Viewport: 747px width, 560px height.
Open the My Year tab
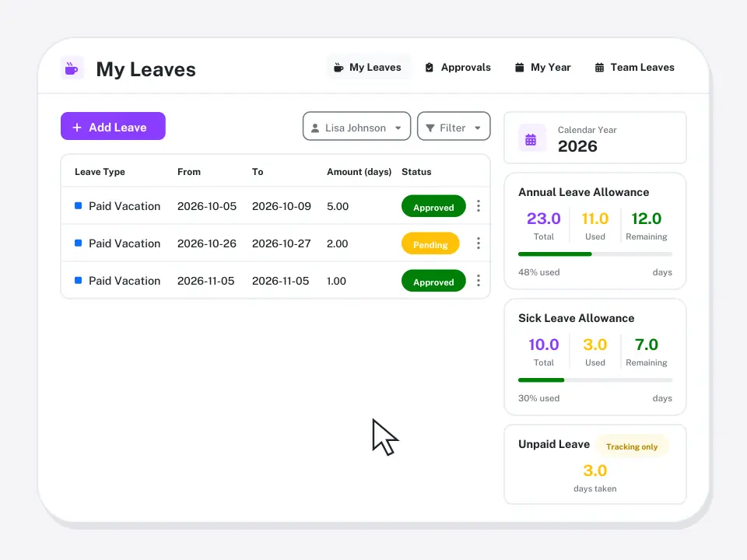coord(542,67)
